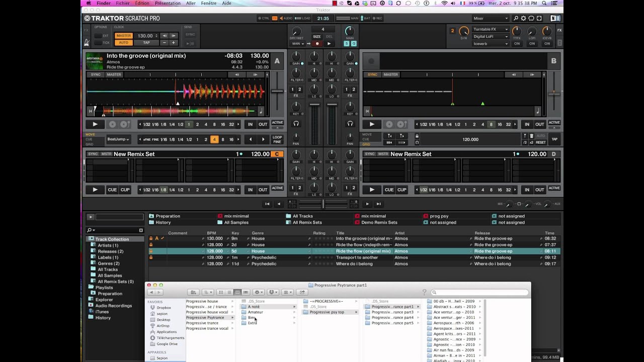Click Deck B beatgrid lock icon

(417, 136)
